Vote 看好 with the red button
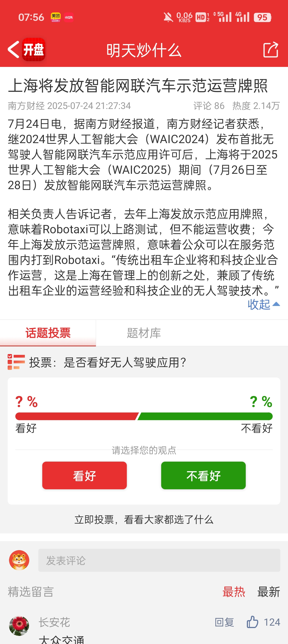The height and width of the screenshot is (644, 288). (85, 475)
